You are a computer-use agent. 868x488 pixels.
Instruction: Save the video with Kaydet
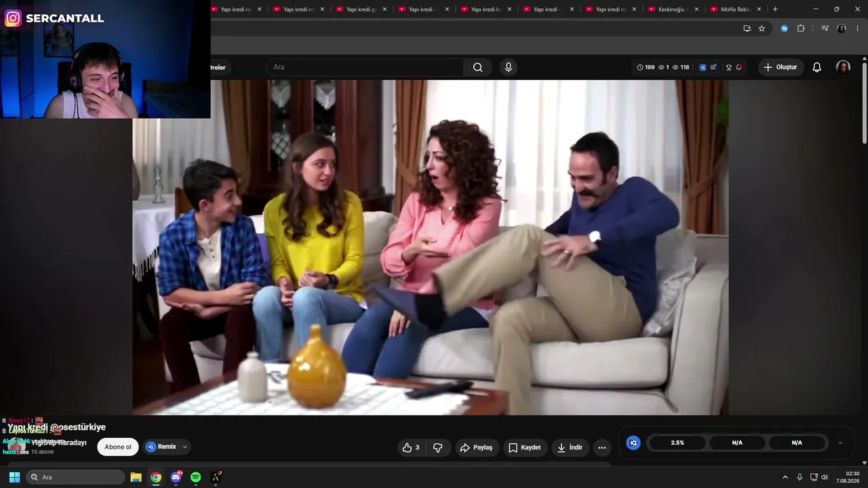pos(525,447)
